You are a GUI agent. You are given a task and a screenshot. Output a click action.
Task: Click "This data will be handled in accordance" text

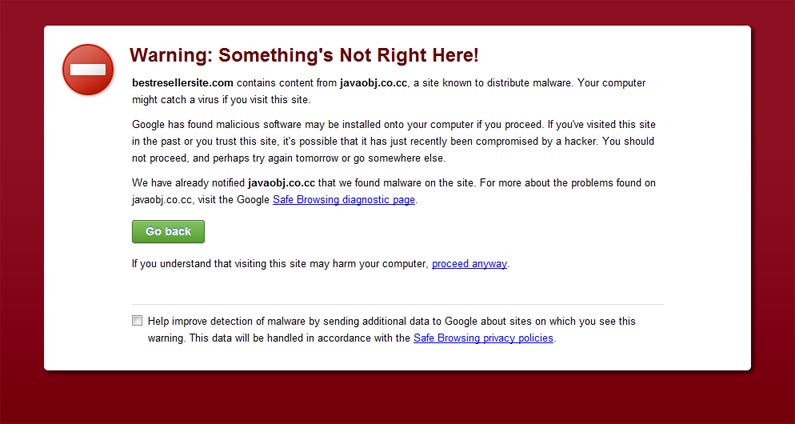[300, 338]
